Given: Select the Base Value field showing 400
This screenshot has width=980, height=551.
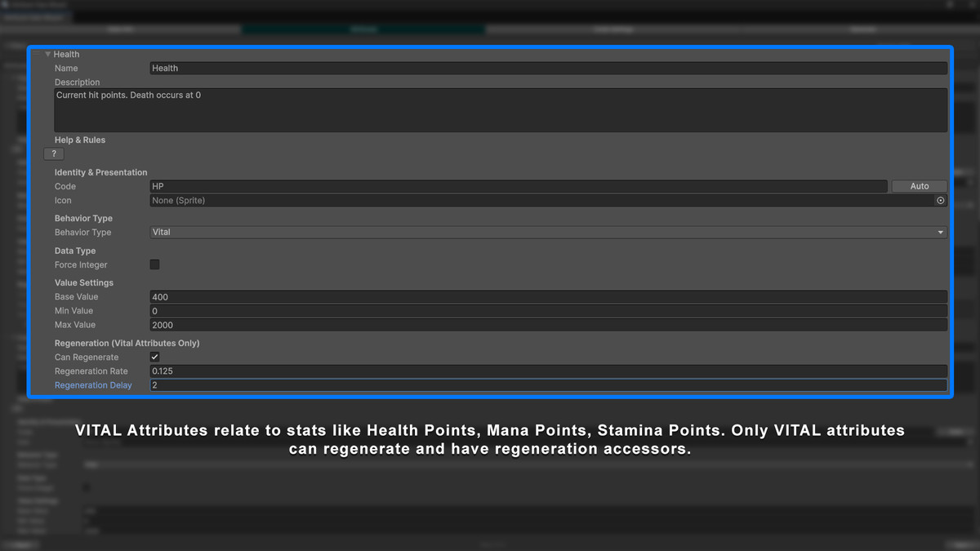Looking at the screenshot, I should [x=547, y=296].
